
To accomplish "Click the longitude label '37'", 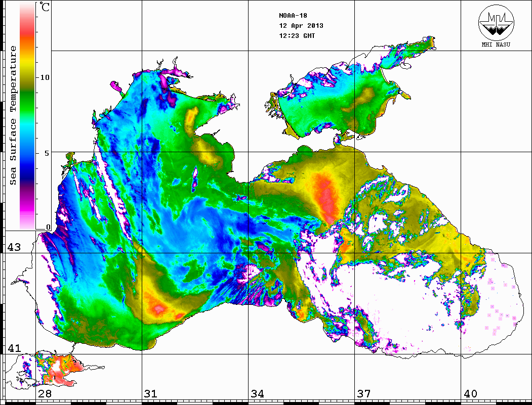I will 364,393.
